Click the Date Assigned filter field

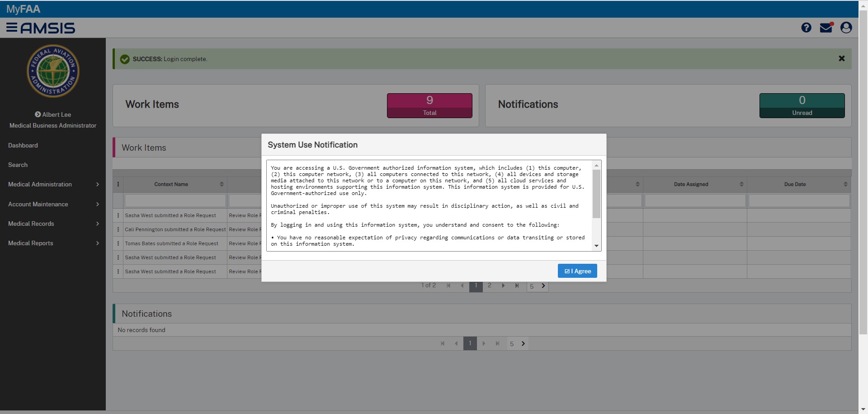coord(695,200)
